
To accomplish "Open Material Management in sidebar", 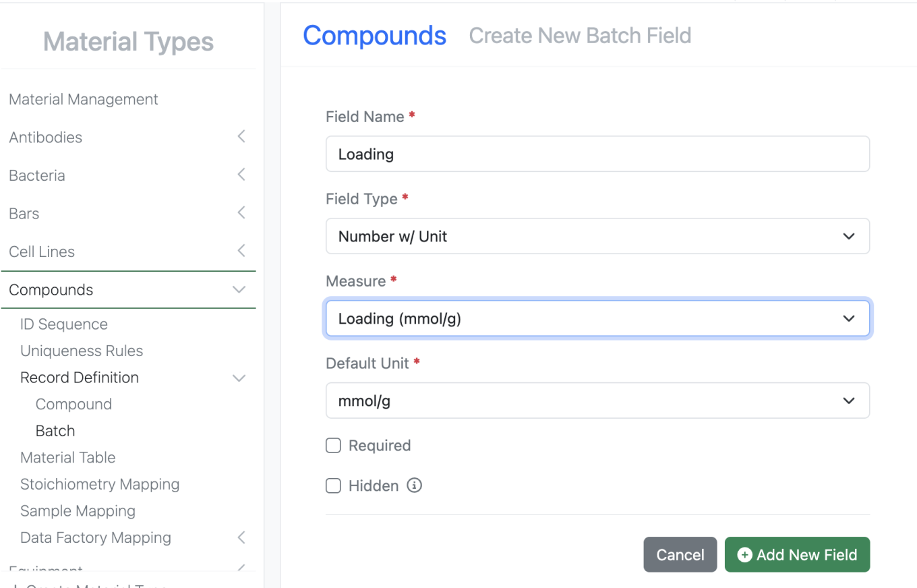I will (x=84, y=99).
